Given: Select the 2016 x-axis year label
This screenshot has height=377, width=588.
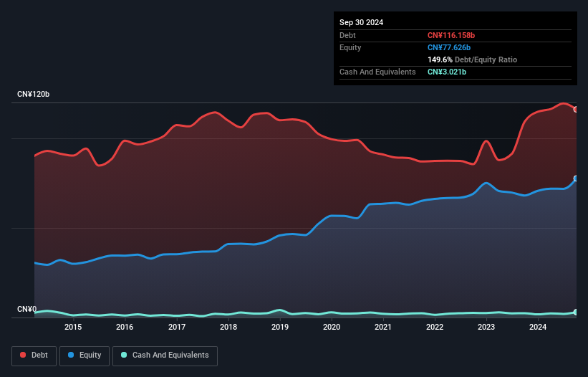Looking at the screenshot, I should pos(125,328).
